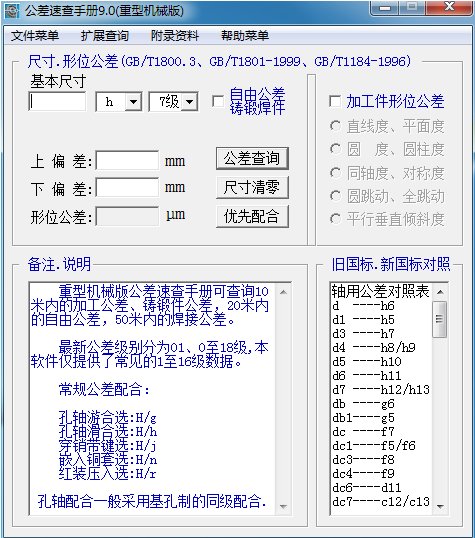The width and height of the screenshot is (475, 538).
Task: Expand the grade '7级' dropdown
Action: (x=189, y=102)
